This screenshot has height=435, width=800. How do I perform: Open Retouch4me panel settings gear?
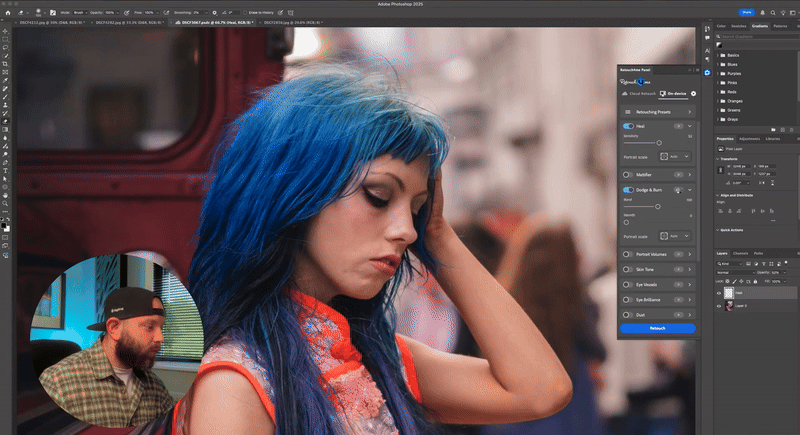pos(693,94)
